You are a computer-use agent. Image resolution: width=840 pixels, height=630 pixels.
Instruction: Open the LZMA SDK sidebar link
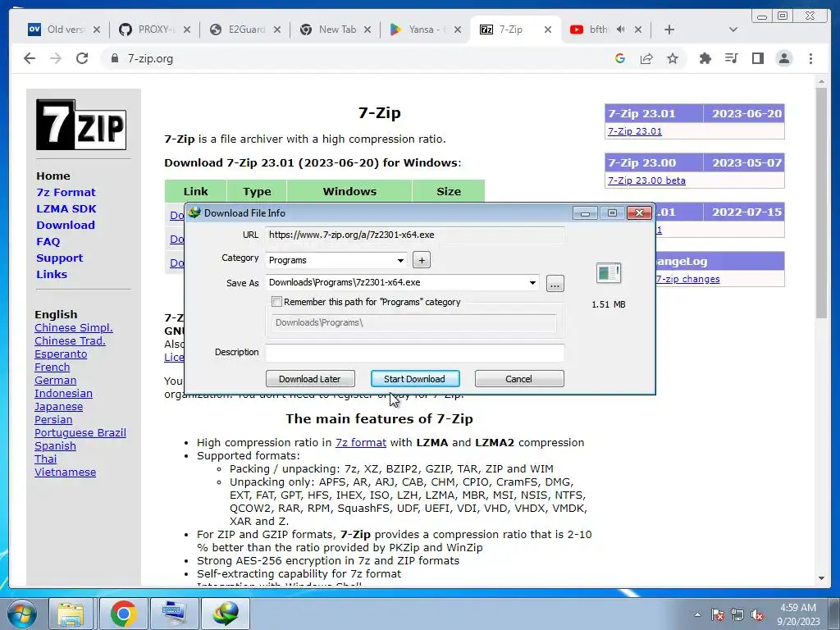66,209
